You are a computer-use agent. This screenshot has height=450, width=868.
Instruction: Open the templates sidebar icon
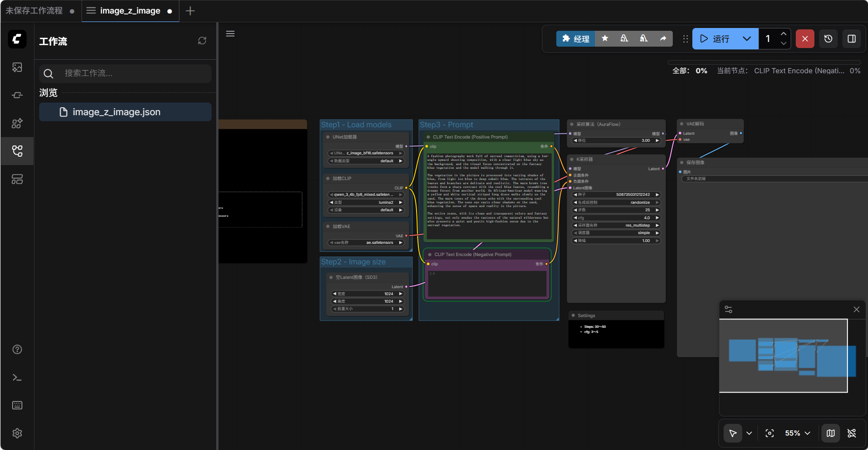tap(17, 179)
